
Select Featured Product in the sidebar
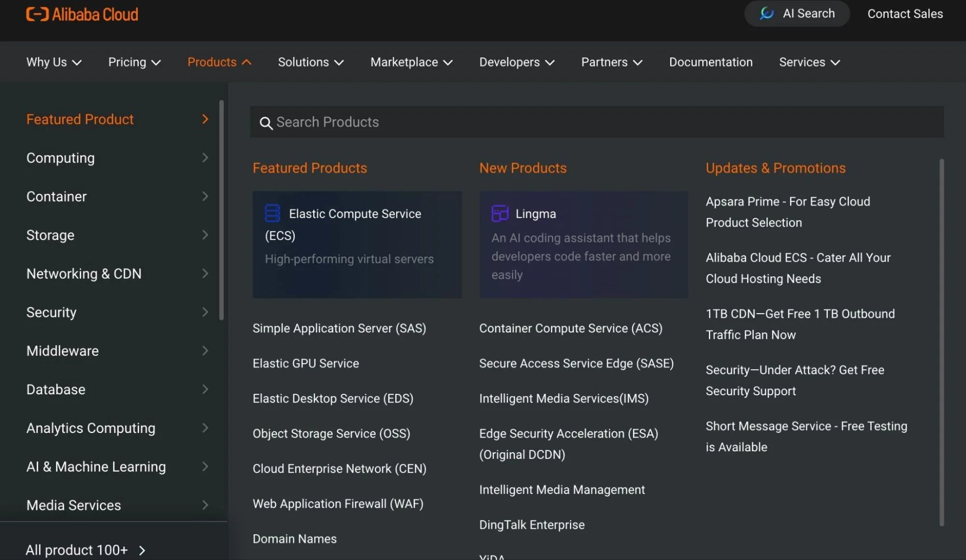pos(80,119)
